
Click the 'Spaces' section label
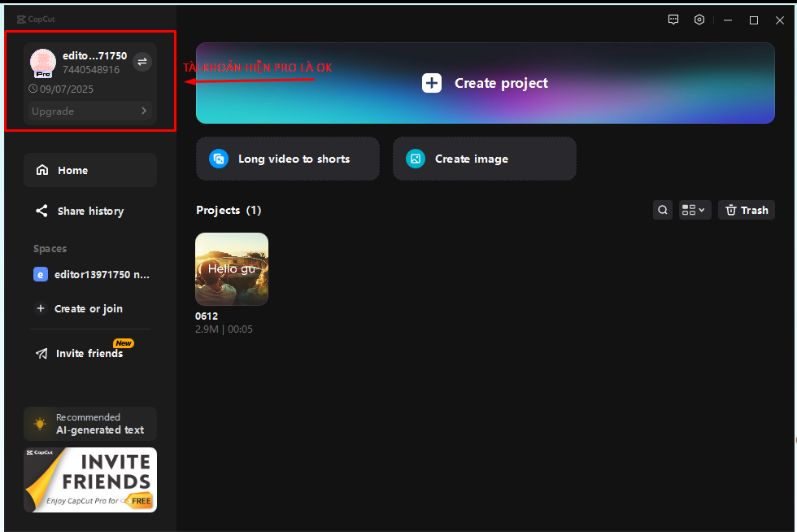[x=50, y=249]
